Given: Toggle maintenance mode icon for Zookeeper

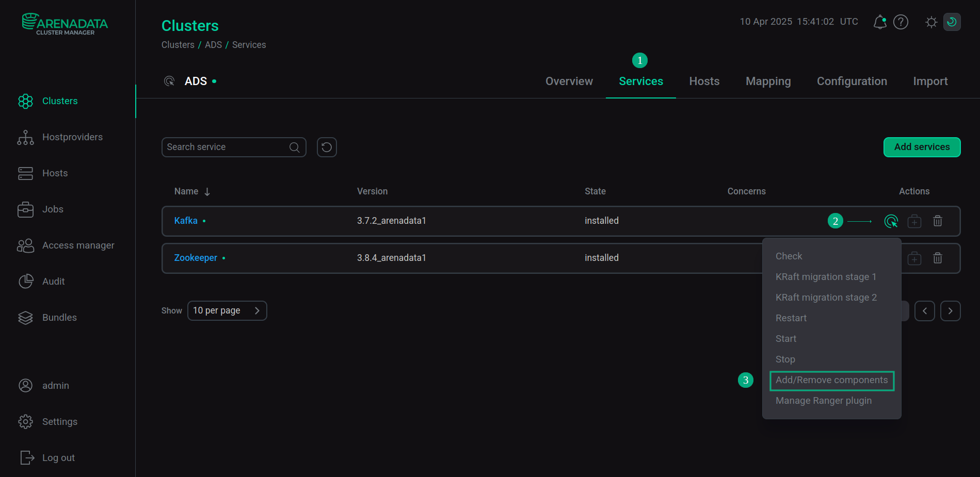Looking at the screenshot, I should click(914, 258).
